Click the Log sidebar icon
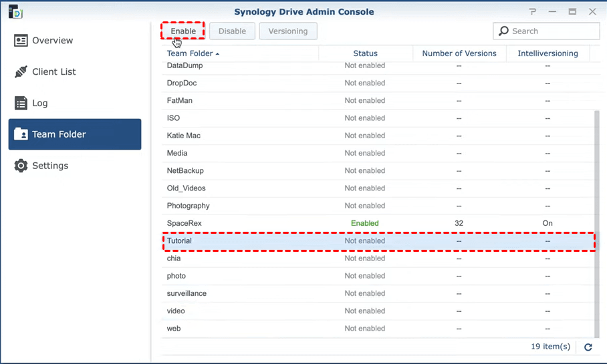 coord(21,104)
